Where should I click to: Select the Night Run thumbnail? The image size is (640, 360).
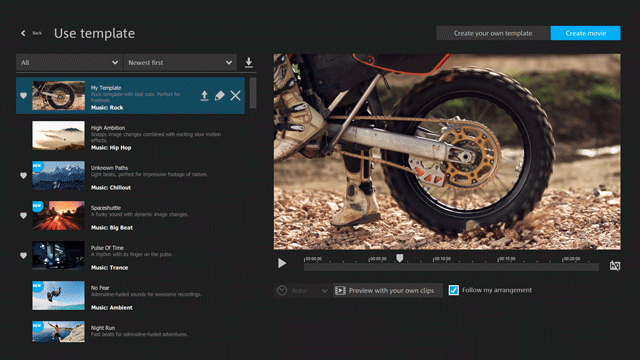(x=58, y=331)
